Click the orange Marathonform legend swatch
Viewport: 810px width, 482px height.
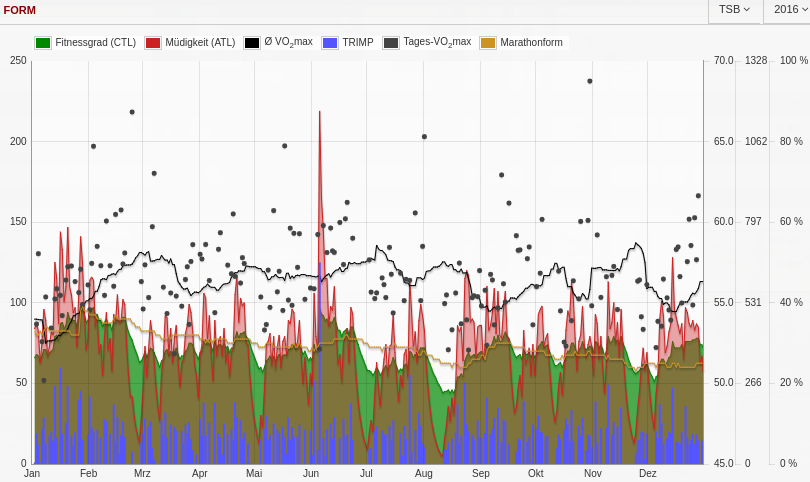(488, 43)
